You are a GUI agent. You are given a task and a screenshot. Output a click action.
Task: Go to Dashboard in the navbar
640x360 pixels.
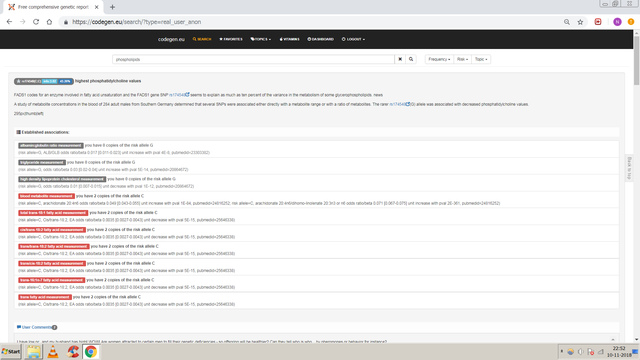[320, 39]
